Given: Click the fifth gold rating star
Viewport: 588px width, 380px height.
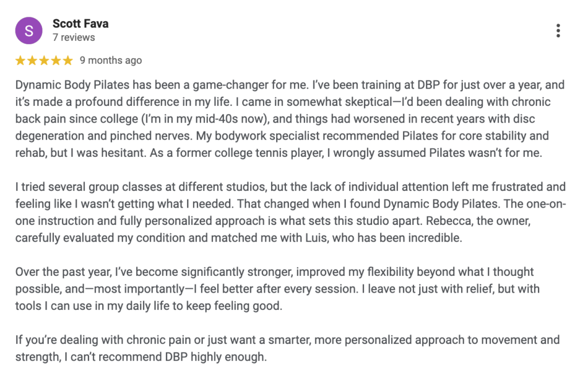Looking at the screenshot, I should [68, 60].
